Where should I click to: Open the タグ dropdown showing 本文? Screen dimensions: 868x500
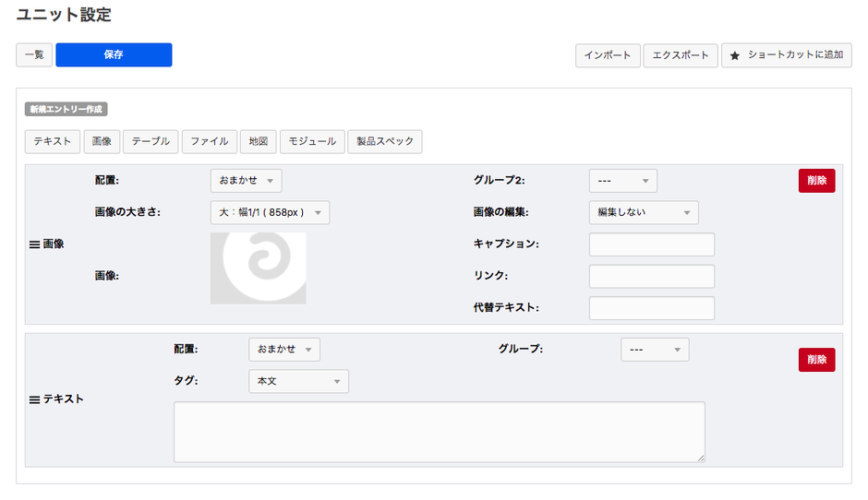298,381
